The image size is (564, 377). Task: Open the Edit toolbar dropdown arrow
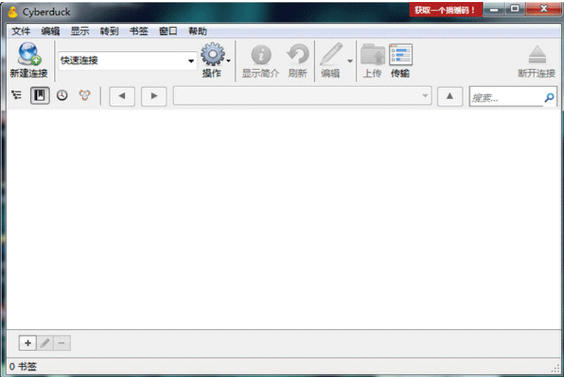[x=350, y=61]
